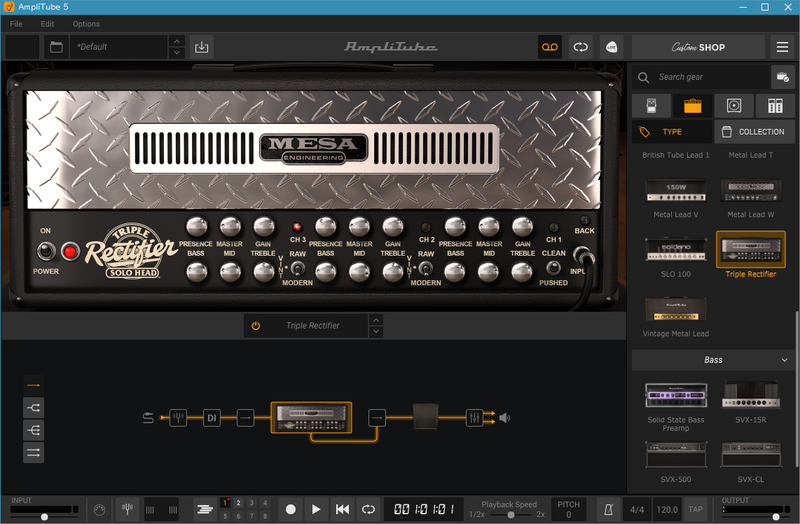Image resolution: width=800 pixels, height=524 pixels.
Task: Toggle the transport loop button
Action: click(368, 509)
